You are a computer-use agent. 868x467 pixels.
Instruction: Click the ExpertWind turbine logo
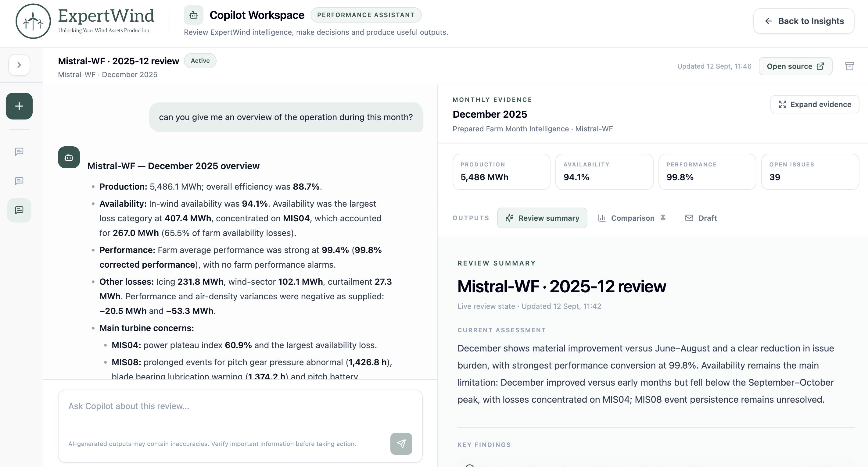[33, 21]
